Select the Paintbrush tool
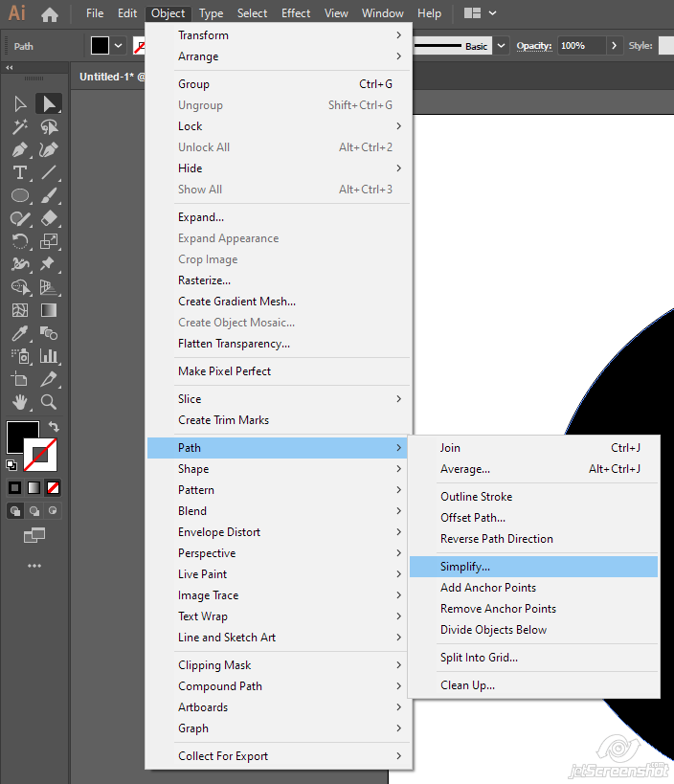This screenshot has width=674, height=784. pos(49,195)
